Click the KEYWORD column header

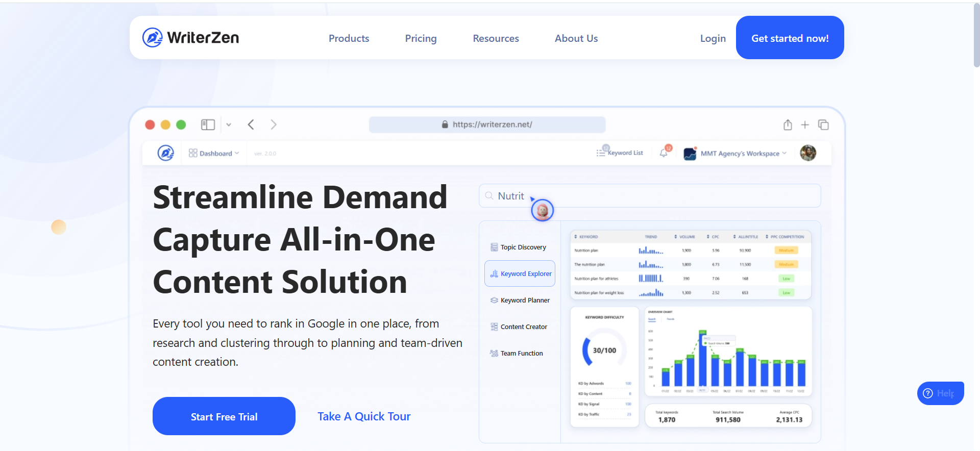586,237
